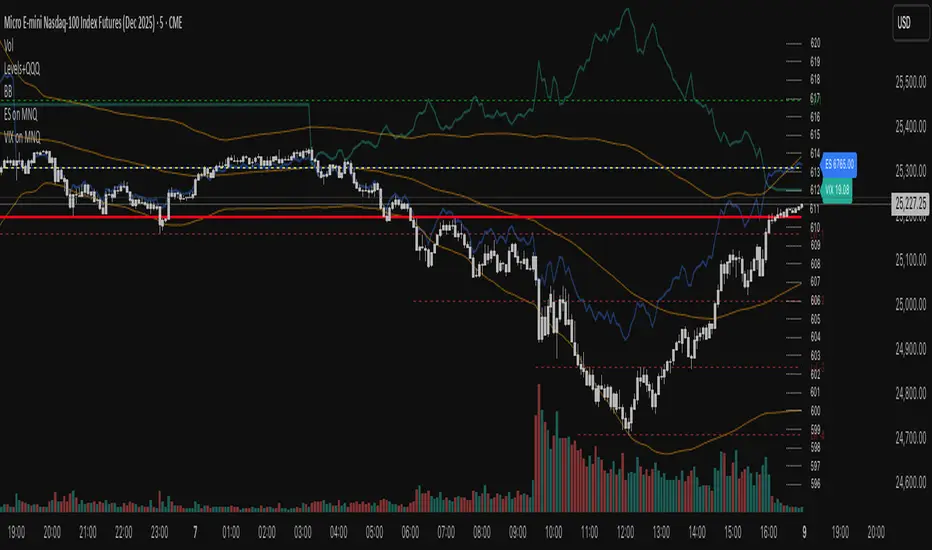This screenshot has width=932, height=550.
Task: Select the 'VIX on MNQ' indicator legend
Action: pos(22,137)
